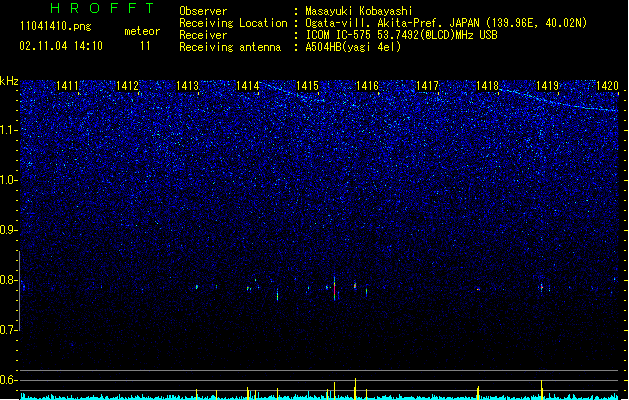This screenshot has height=400, width=629.
Task: Click the kHz axis unit label
Action: click(x=9, y=81)
